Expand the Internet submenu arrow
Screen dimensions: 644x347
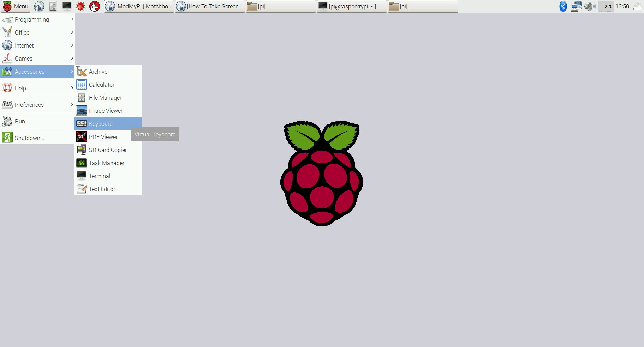72,45
